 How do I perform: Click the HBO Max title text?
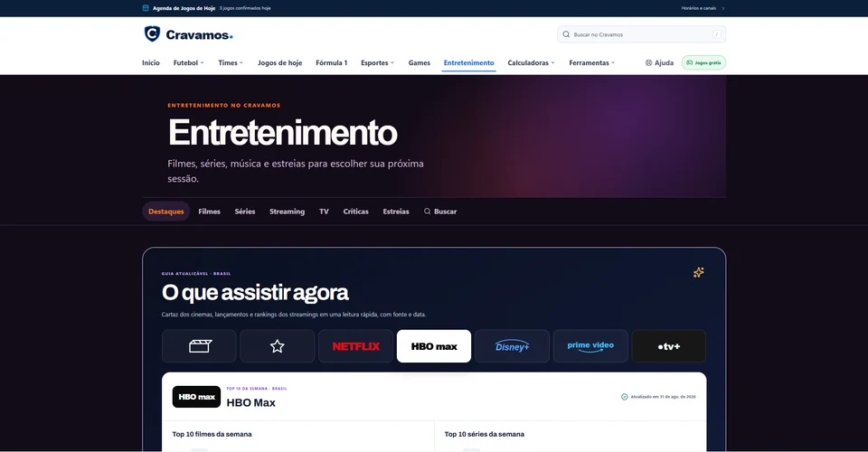250,403
